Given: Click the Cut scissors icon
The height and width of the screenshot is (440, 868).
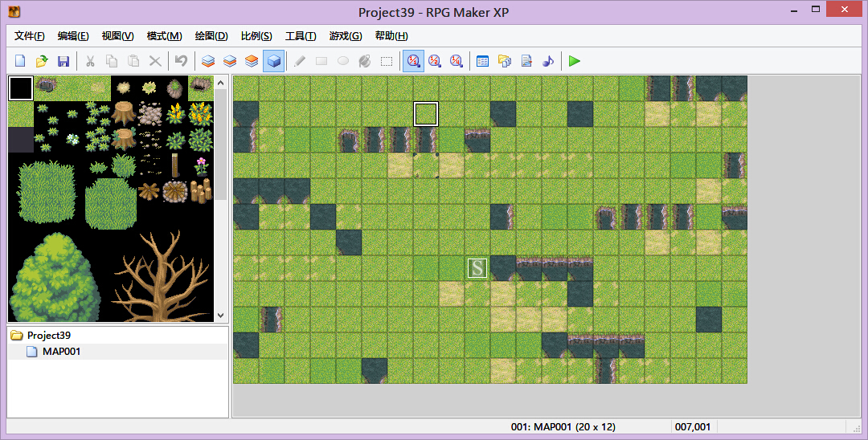Looking at the screenshot, I should (90, 61).
